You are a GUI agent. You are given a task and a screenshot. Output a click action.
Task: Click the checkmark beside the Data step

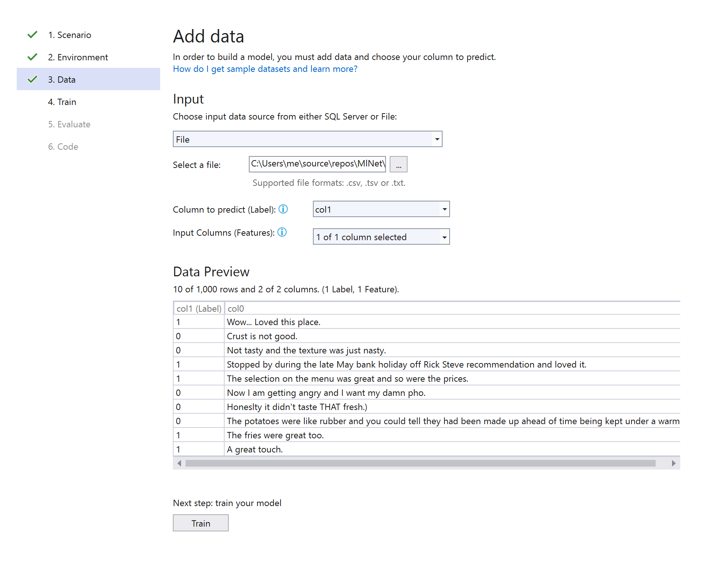coord(32,79)
